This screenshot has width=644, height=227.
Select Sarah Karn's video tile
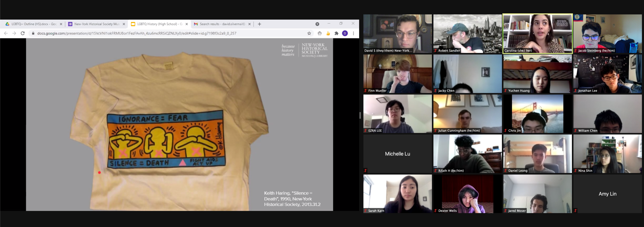pyautogui.click(x=397, y=194)
